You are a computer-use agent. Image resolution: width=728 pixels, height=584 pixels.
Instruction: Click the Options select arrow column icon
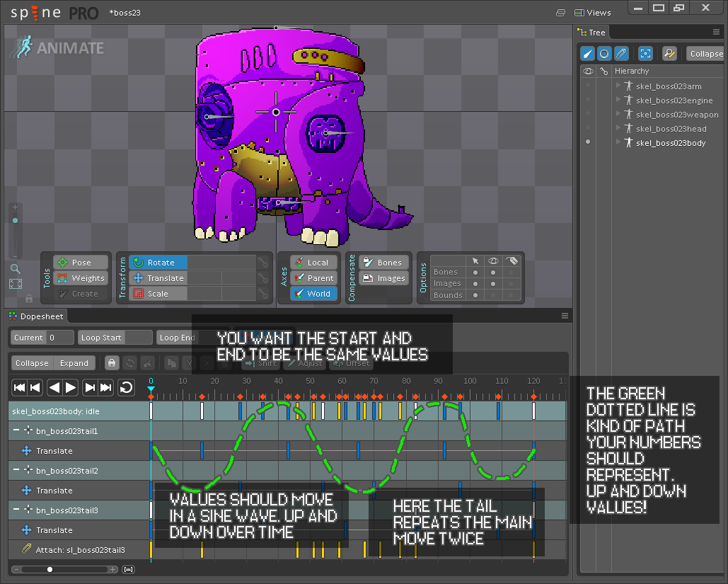(x=475, y=261)
